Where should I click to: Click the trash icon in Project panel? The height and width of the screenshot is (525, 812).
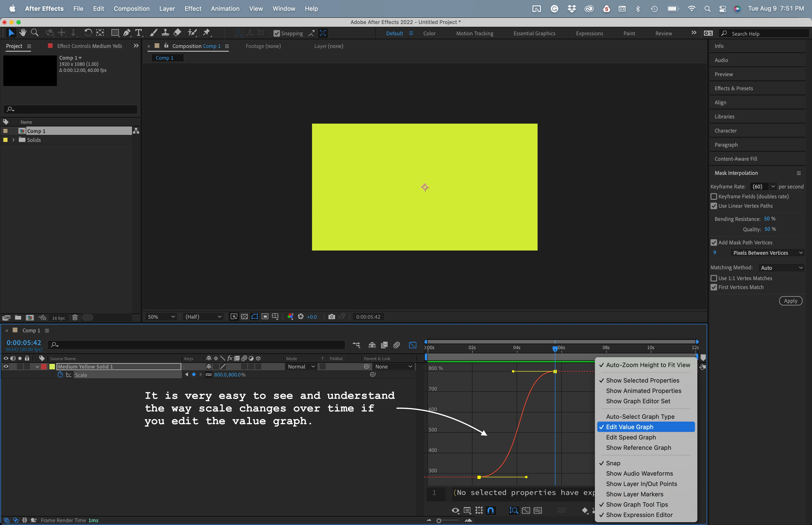click(x=75, y=317)
